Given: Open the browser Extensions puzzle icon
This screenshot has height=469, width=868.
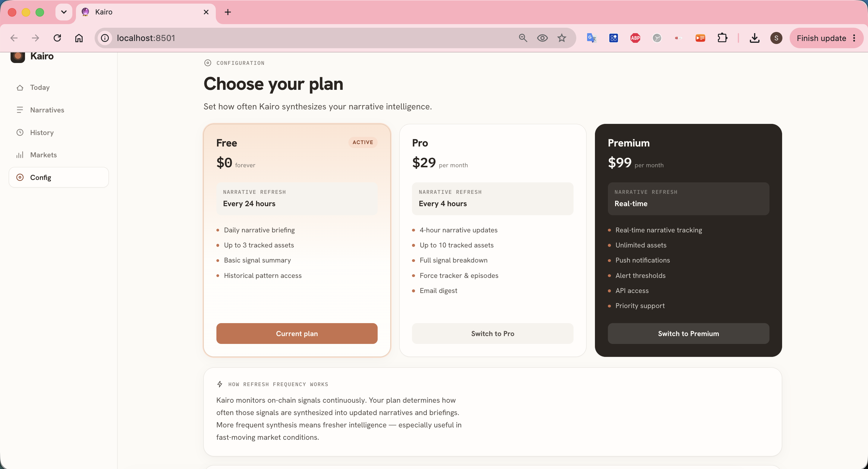Looking at the screenshot, I should (x=722, y=38).
